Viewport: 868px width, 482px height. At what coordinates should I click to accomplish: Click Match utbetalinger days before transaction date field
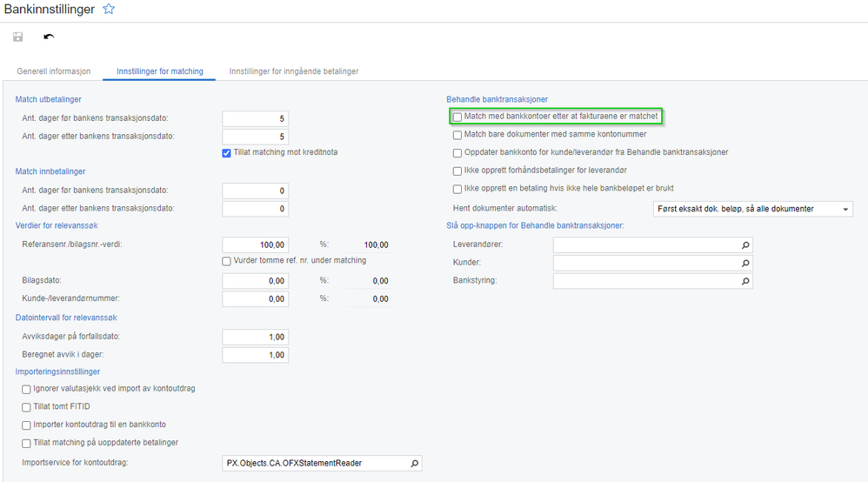[255, 118]
